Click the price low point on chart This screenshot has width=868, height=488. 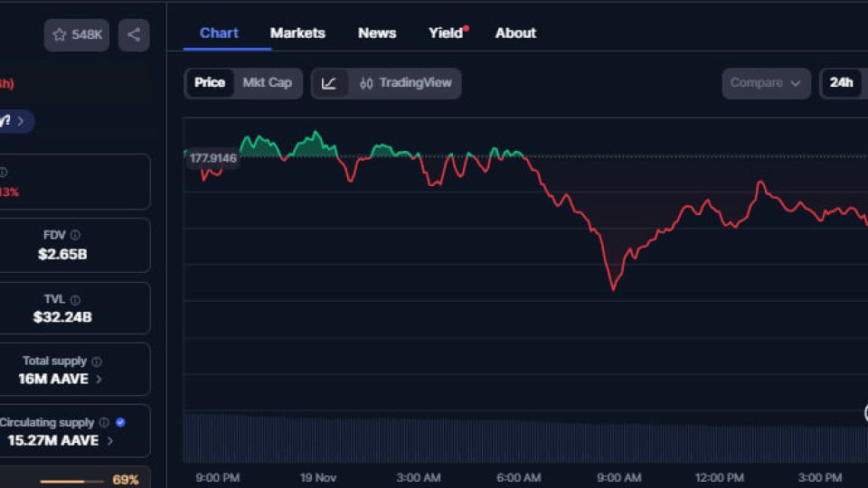(613, 289)
